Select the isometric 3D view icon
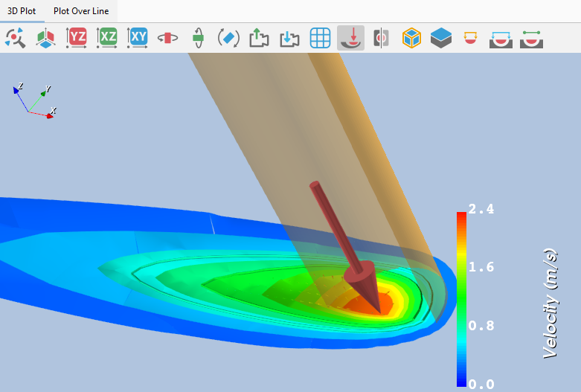581x392 pixels. click(45, 38)
